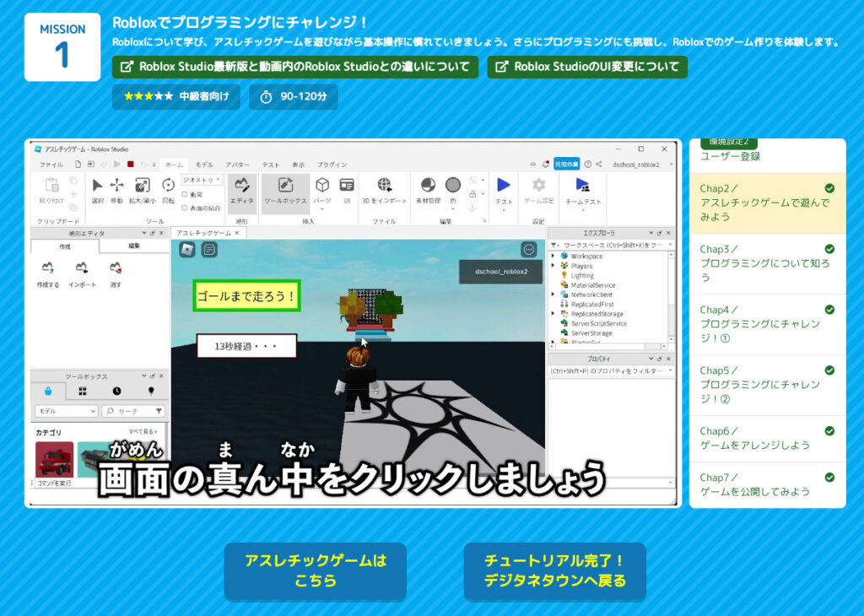Click the Explorer workspace filter field

pyautogui.click(x=611, y=246)
